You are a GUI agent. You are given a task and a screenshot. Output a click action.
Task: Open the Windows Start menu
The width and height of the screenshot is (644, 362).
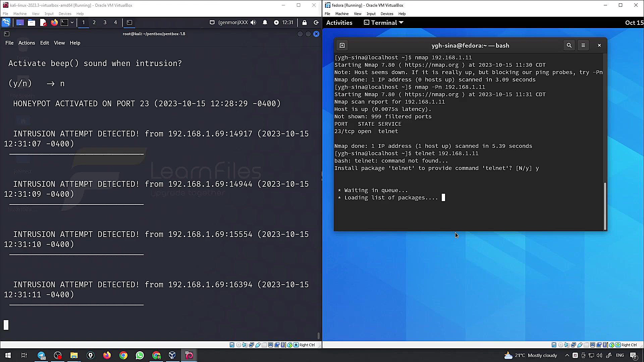pyautogui.click(x=8, y=355)
